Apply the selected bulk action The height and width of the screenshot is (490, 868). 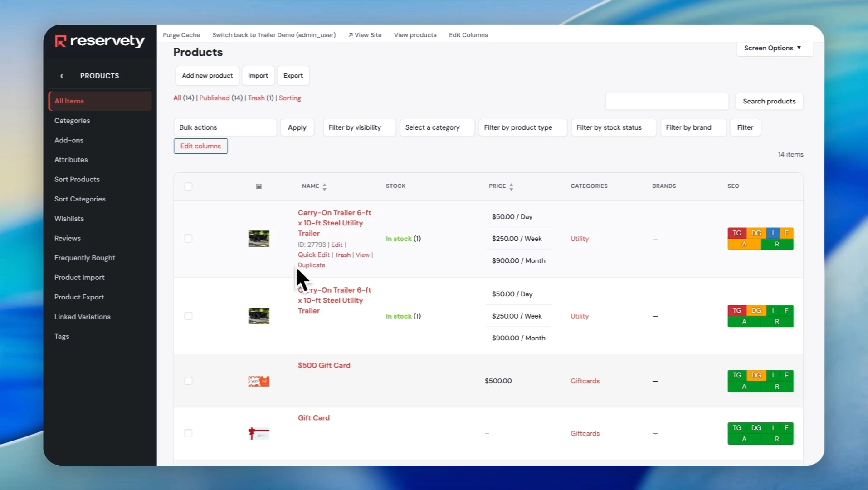(x=297, y=127)
